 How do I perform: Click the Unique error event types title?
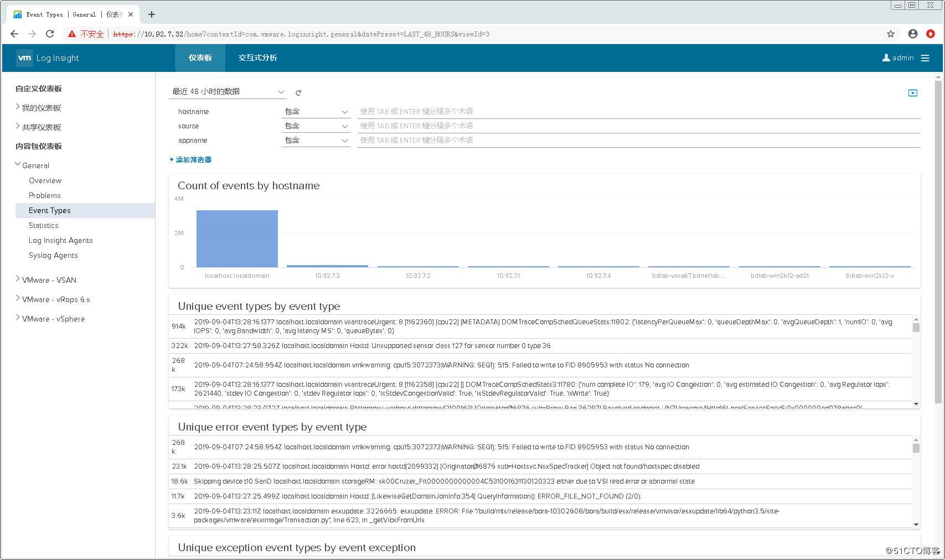click(x=272, y=427)
